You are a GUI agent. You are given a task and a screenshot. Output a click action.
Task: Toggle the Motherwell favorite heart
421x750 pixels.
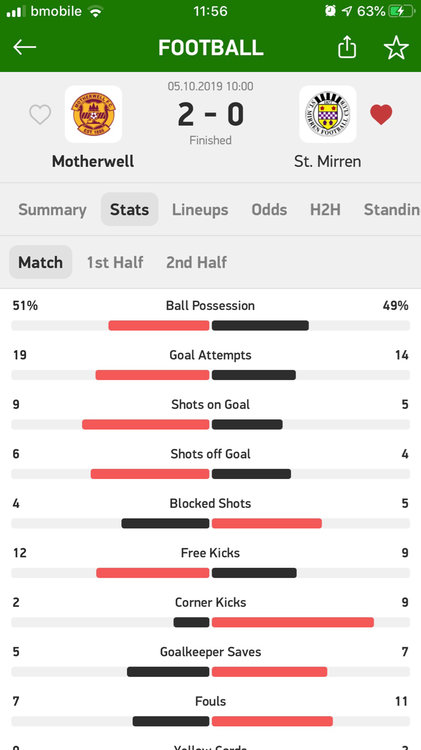click(x=40, y=115)
